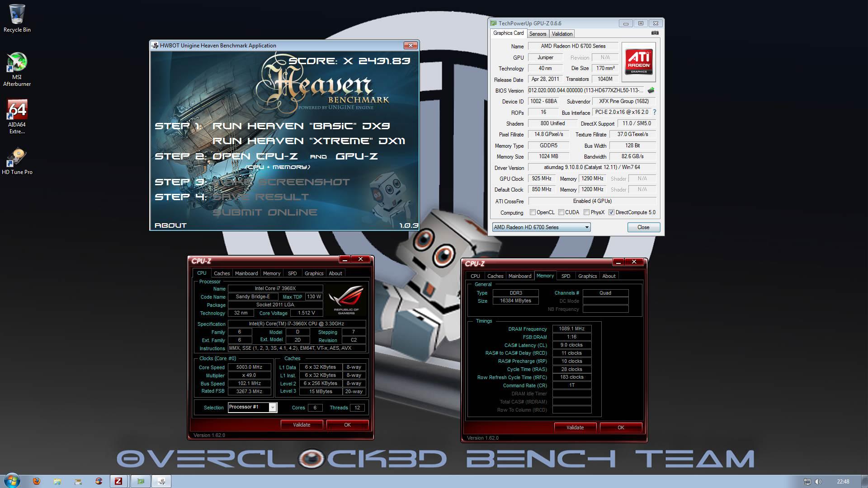Click the About link in the Heaven app
The height and width of the screenshot is (488, 868).
[x=170, y=225]
